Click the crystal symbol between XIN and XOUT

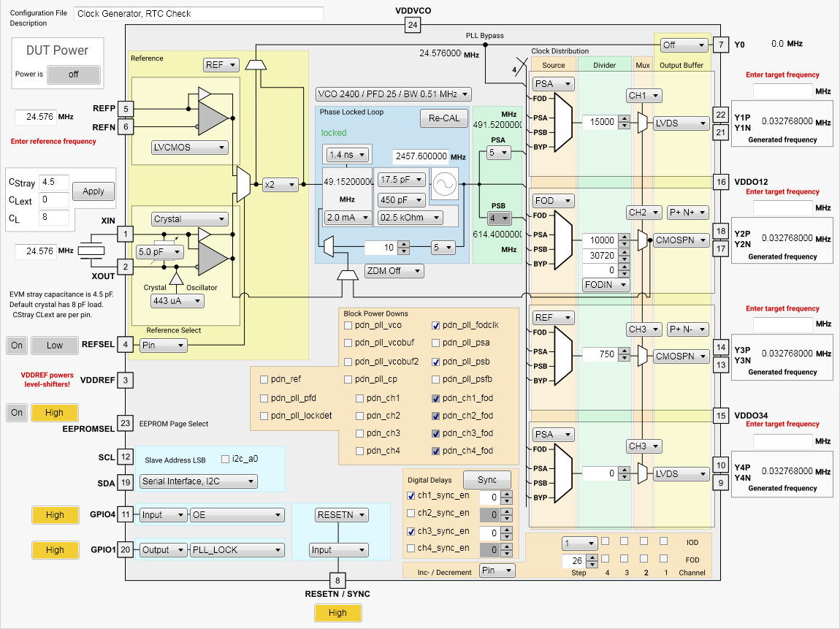tap(90, 251)
